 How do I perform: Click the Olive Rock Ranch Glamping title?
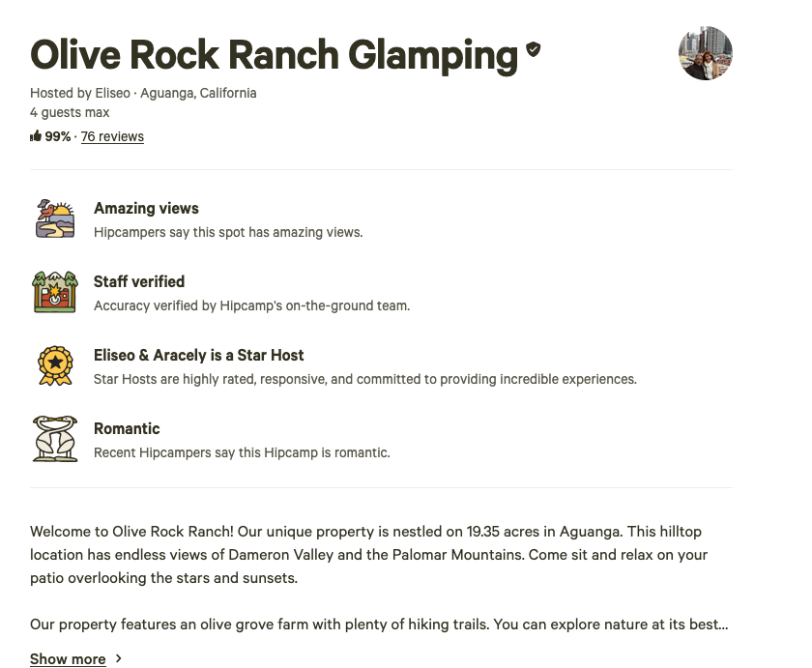click(x=274, y=54)
